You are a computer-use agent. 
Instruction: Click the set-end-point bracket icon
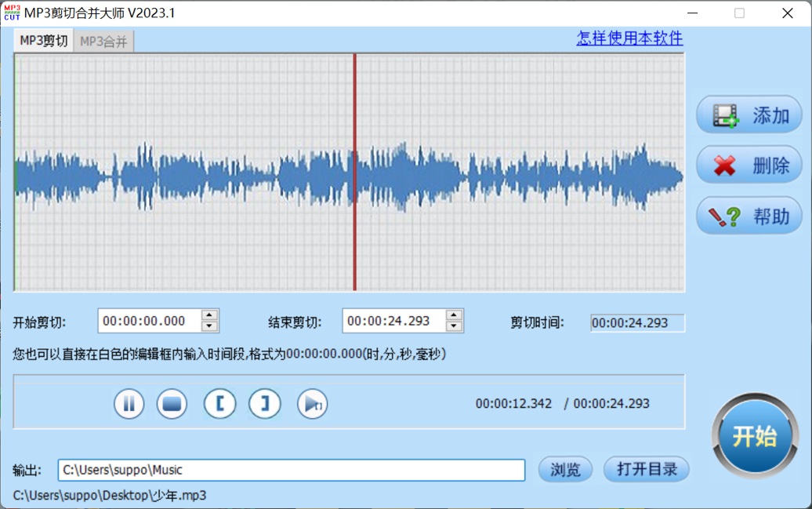pyautogui.click(x=265, y=403)
